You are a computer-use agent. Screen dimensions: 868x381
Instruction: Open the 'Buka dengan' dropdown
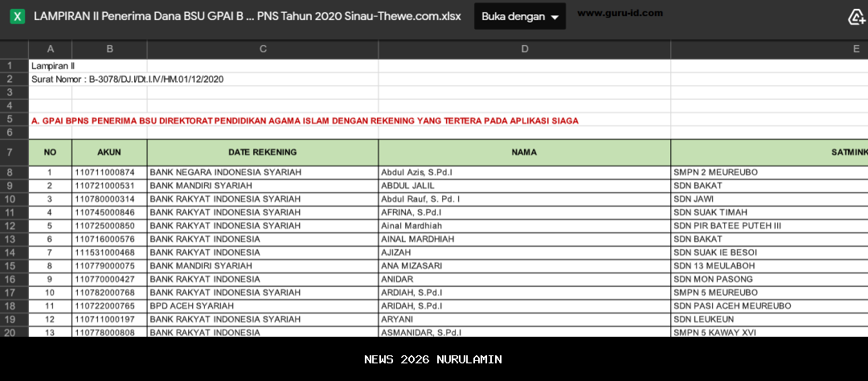[520, 17]
